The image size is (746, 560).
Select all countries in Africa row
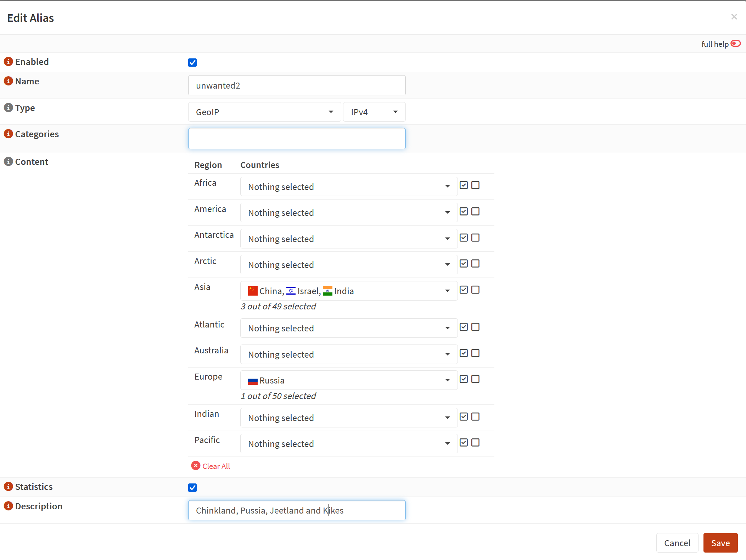[464, 185]
